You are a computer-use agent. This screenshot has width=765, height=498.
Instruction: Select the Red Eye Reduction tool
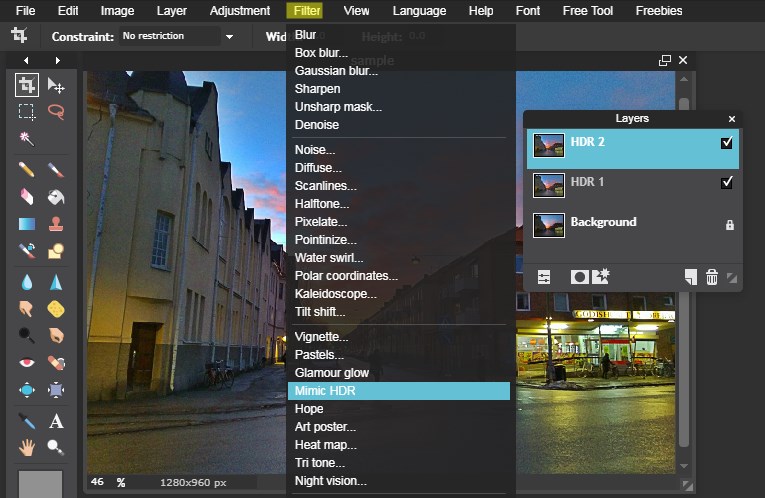click(27, 363)
